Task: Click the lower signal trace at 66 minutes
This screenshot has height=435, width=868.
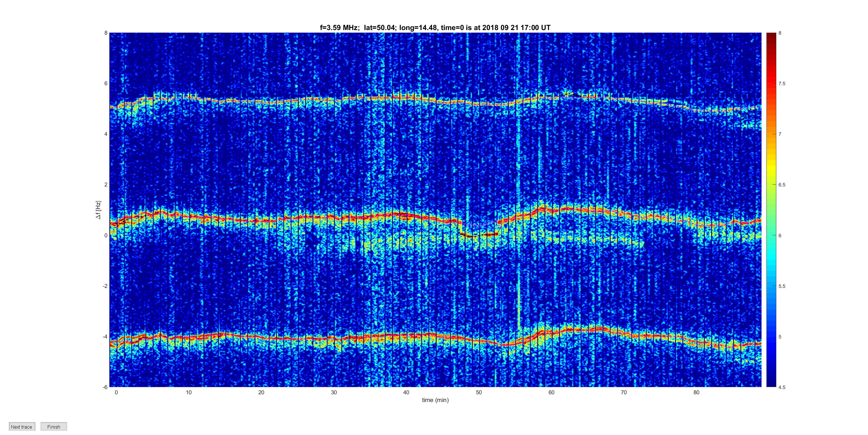Action: tap(595, 329)
